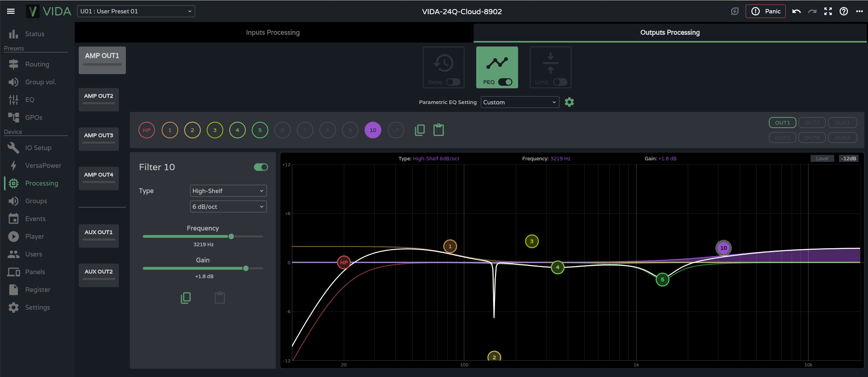Viewport: 868px width, 377px height.
Task: Open Events in sidebar
Action: point(37,219)
